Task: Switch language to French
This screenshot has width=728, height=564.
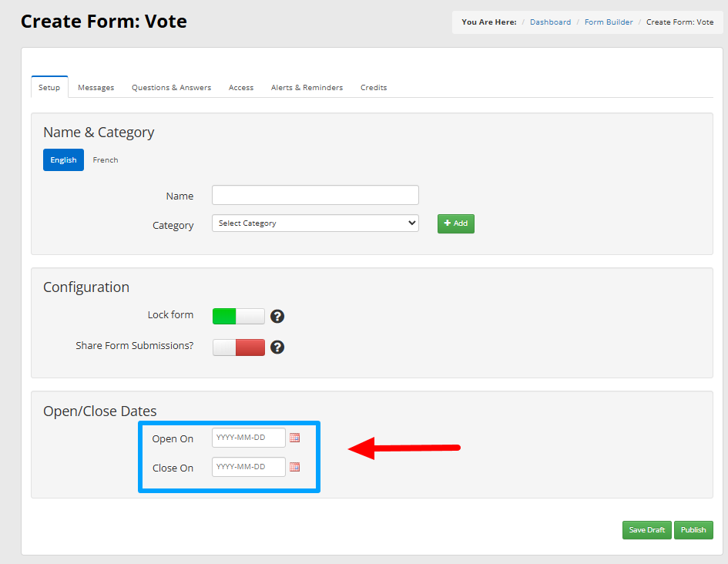Action: 106,159
